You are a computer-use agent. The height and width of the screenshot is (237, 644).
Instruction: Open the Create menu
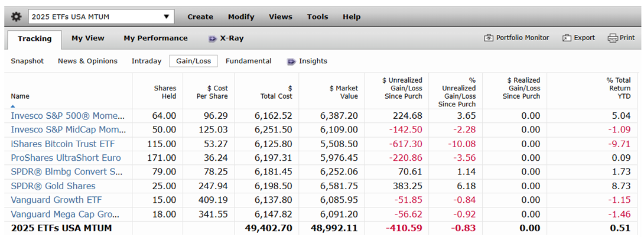tap(200, 17)
